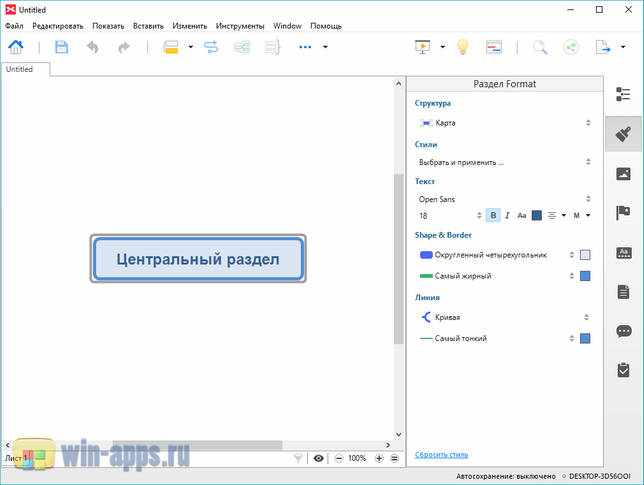This screenshot has width=644, height=485.
Task: Open the Выбрать и применить style dropdown
Action: (504, 162)
